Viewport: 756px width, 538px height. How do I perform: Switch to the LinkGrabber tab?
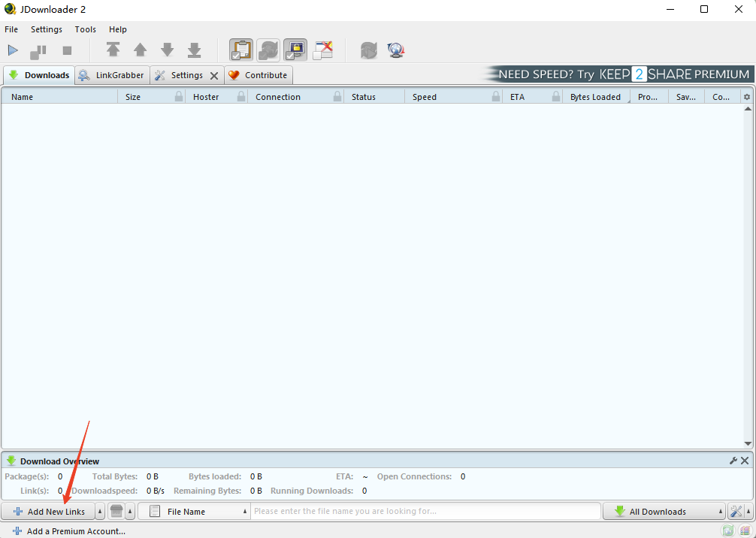coord(113,75)
